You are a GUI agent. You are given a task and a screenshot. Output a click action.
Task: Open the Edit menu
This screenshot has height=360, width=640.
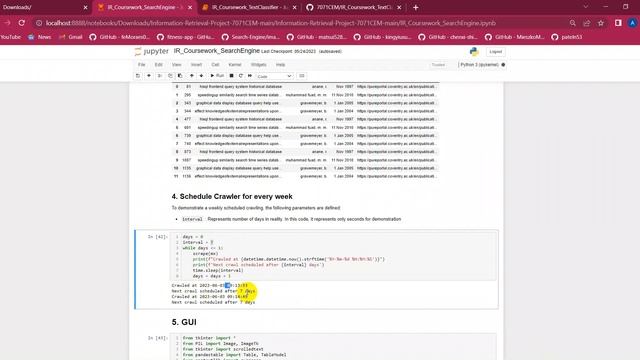point(158,65)
